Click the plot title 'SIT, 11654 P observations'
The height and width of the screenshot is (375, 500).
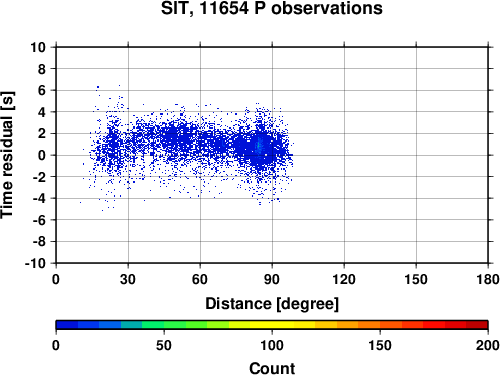click(272, 8)
